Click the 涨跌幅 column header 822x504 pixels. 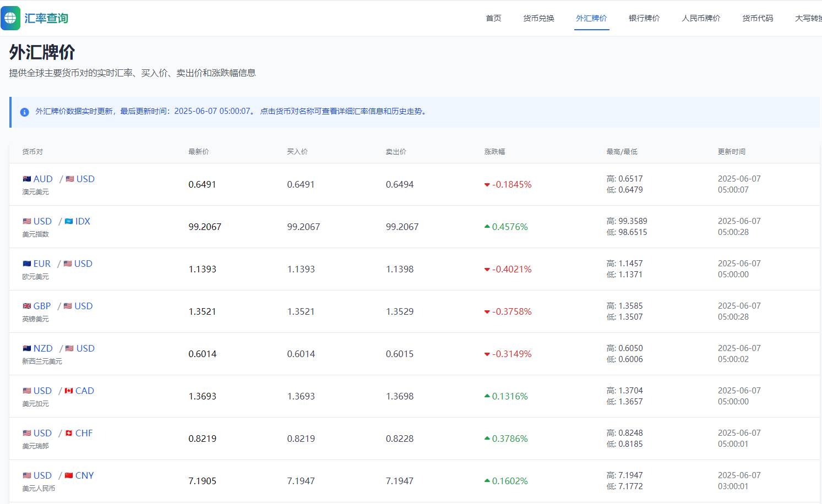pos(494,152)
